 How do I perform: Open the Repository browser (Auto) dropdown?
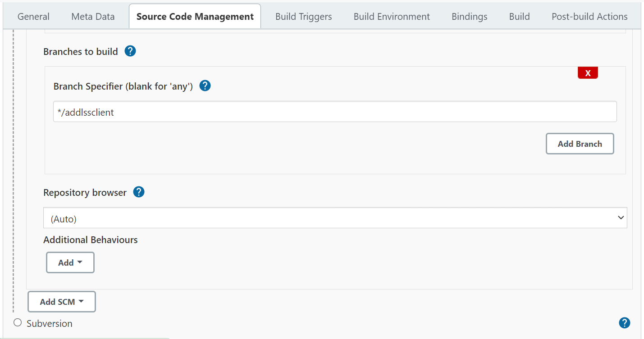pos(335,218)
